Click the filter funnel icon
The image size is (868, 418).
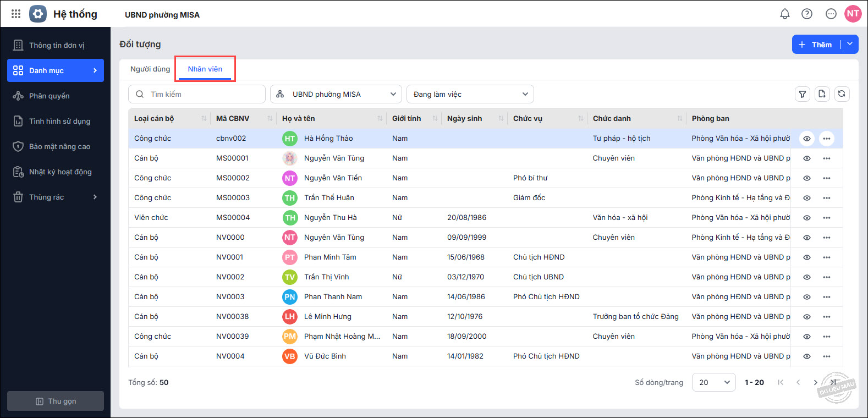[803, 94]
